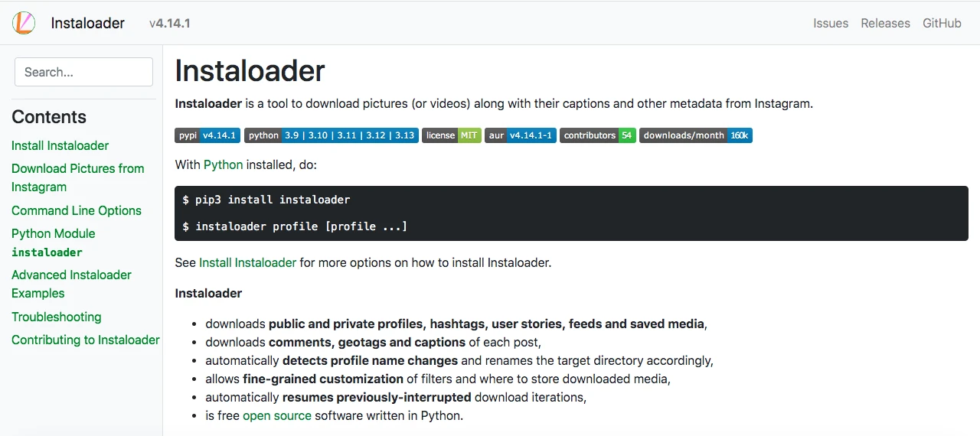Follow the inline Install Instaloader link

point(247,262)
